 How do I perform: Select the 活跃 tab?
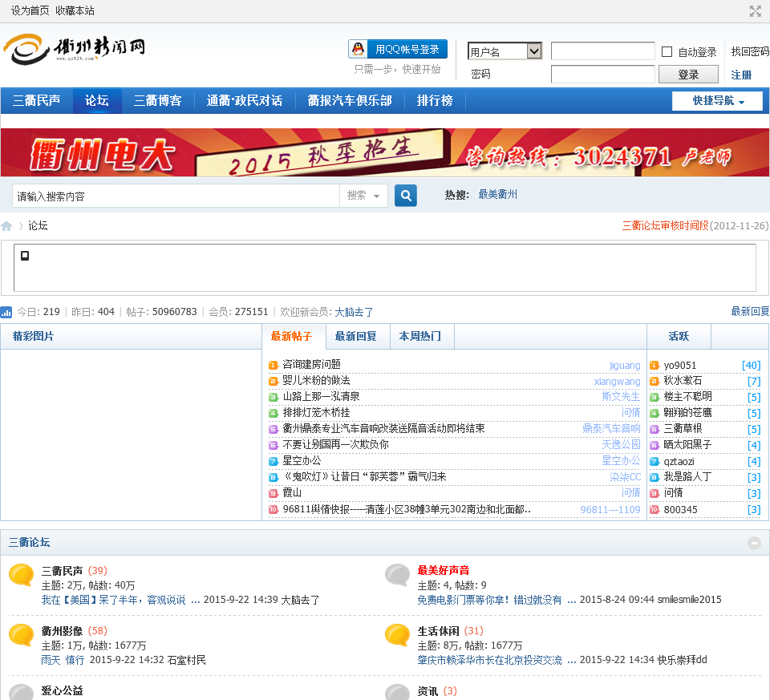point(679,336)
